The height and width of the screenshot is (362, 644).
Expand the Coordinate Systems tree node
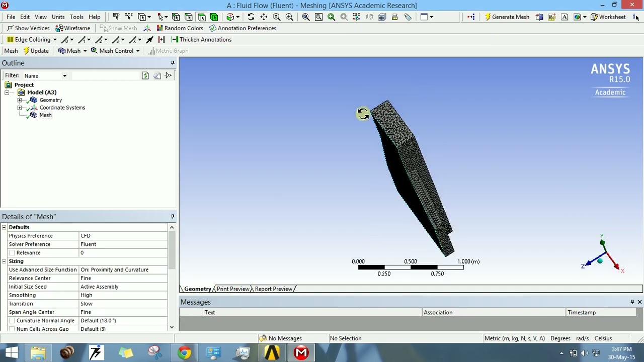click(x=20, y=108)
